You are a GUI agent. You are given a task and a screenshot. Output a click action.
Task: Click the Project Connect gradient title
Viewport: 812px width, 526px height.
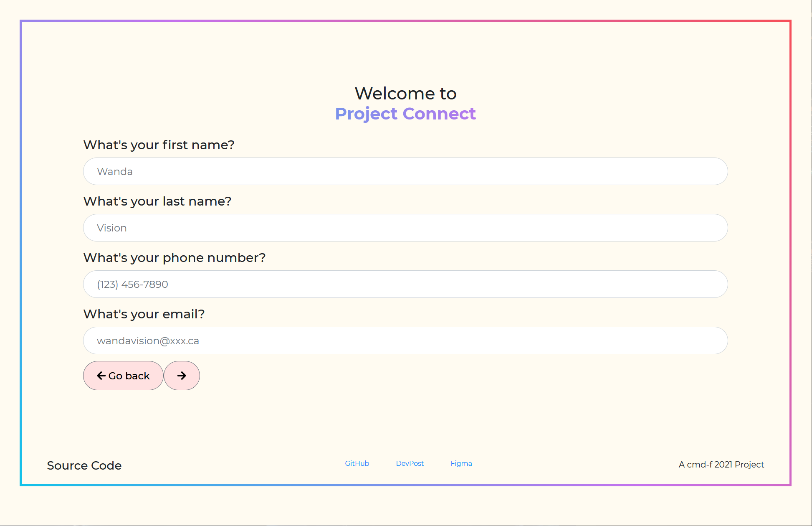tap(405, 114)
